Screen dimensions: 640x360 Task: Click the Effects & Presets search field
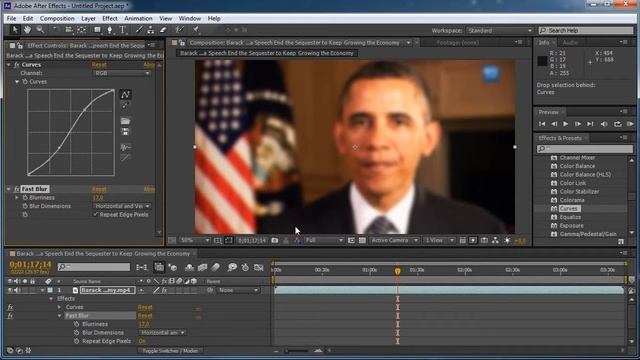(x=585, y=149)
